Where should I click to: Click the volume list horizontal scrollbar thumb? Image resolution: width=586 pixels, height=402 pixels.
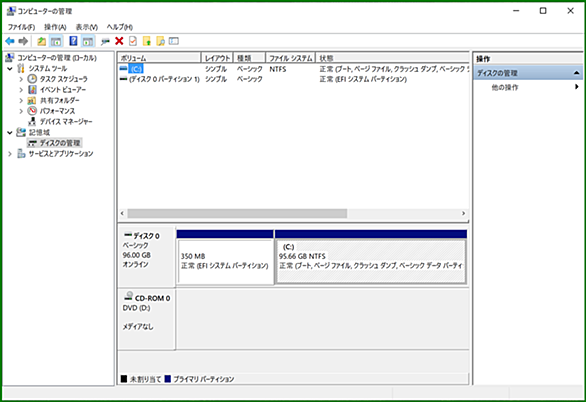click(237, 213)
